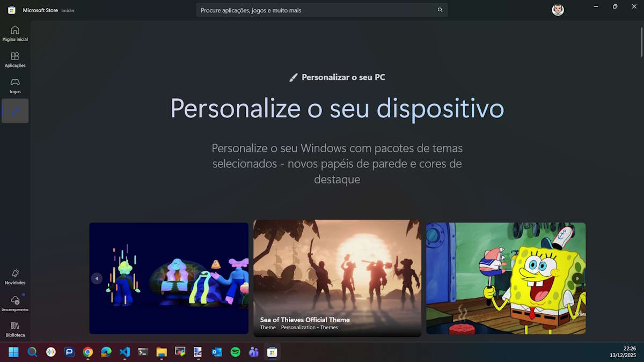Click the magnifier icon in the search bar

[440, 10]
